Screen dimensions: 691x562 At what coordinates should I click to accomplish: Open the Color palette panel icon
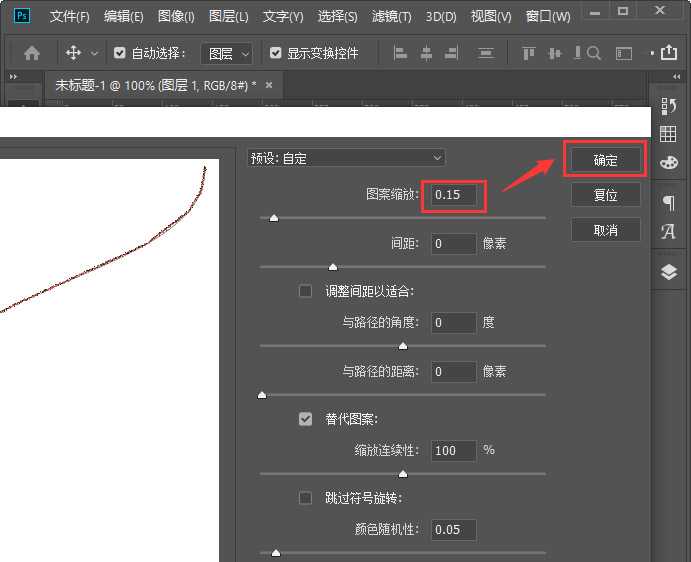[669, 162]
